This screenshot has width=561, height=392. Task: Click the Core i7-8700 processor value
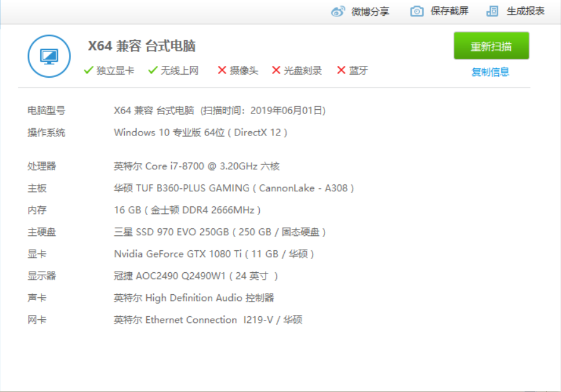click(197, 166)
